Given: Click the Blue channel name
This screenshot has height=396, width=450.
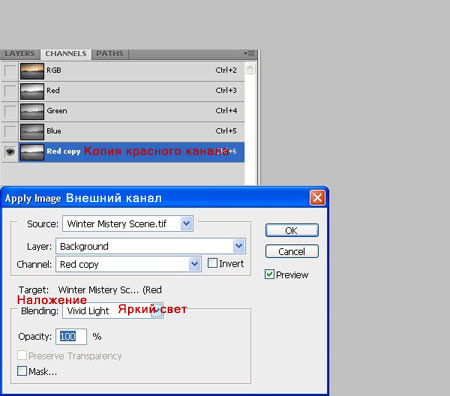Looking at the screenshot, I should point(54,131).
